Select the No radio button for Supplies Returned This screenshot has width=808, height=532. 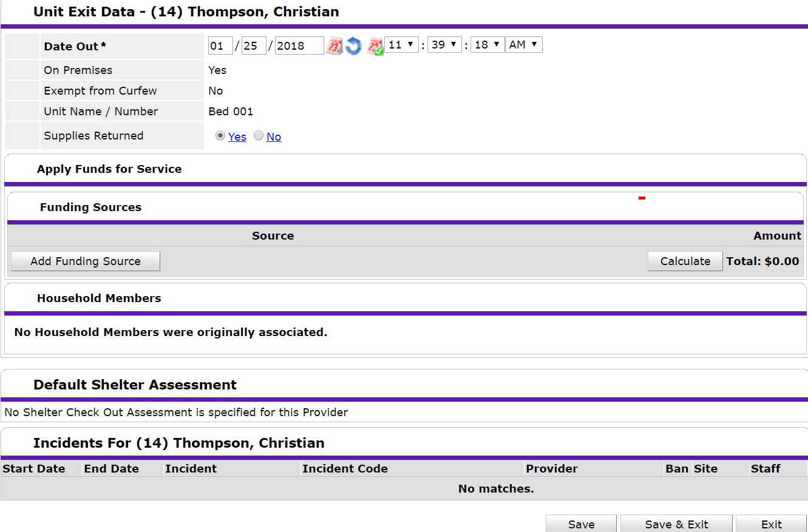[259, 136]
